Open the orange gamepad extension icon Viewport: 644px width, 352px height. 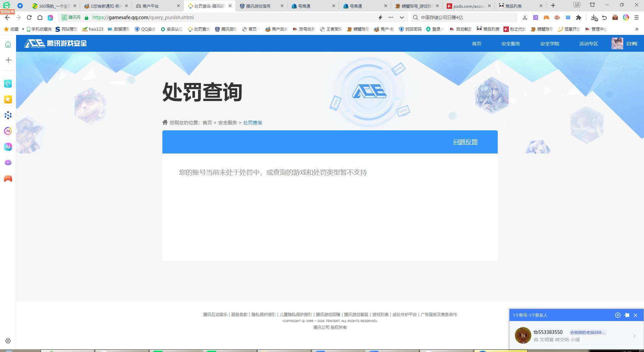click(546, 17)
